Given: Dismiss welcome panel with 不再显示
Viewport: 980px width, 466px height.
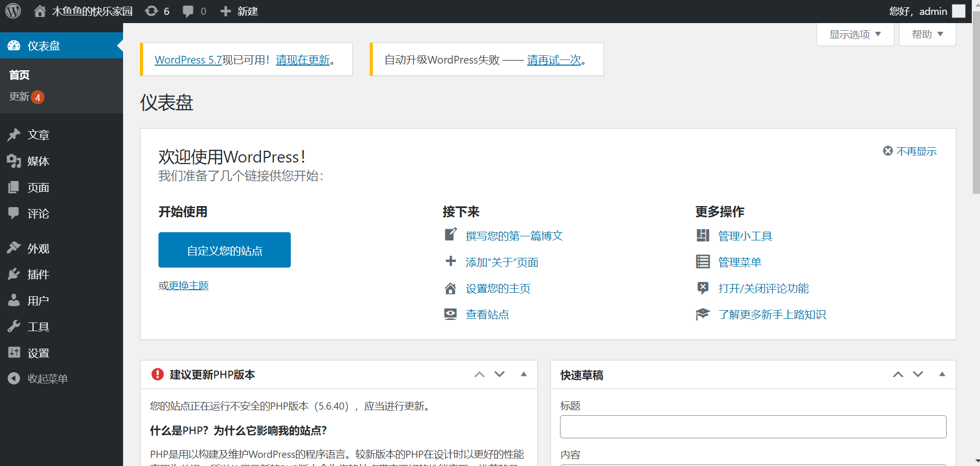Looking at the screenshot, I should [910, 151].
